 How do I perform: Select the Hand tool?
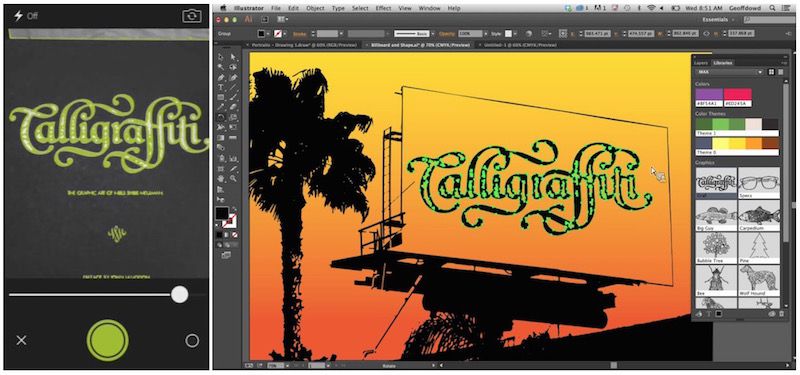220,178
